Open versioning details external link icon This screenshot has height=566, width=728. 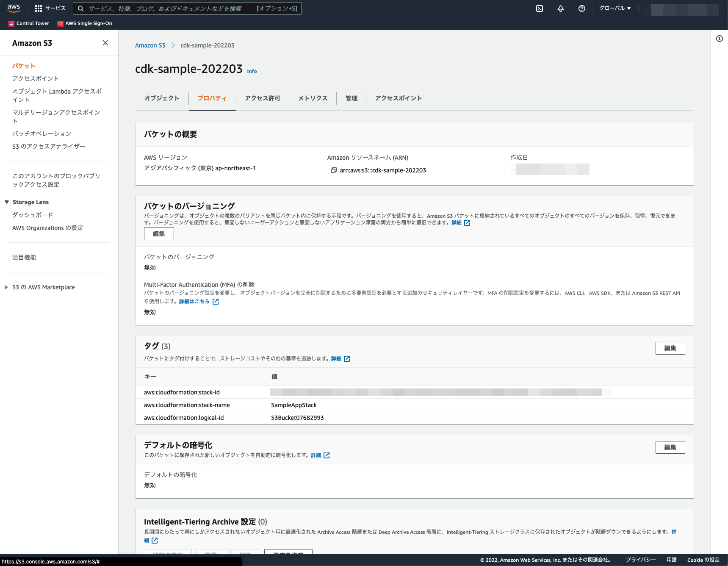[467, 223]
